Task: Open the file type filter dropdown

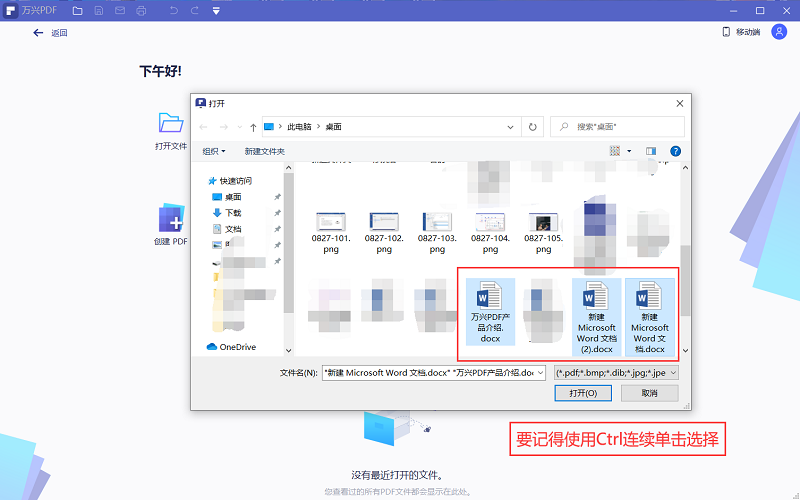Action: click(x=616, y=373)
